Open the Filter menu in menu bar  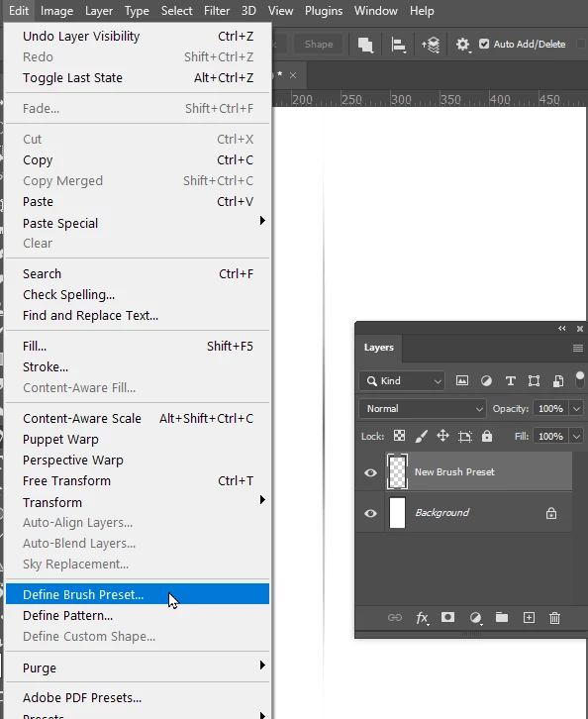217,11
